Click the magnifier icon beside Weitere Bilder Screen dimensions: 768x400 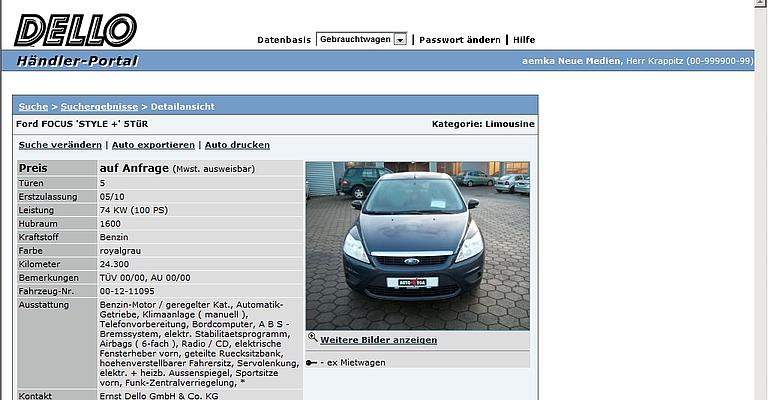tap(312, 339)
